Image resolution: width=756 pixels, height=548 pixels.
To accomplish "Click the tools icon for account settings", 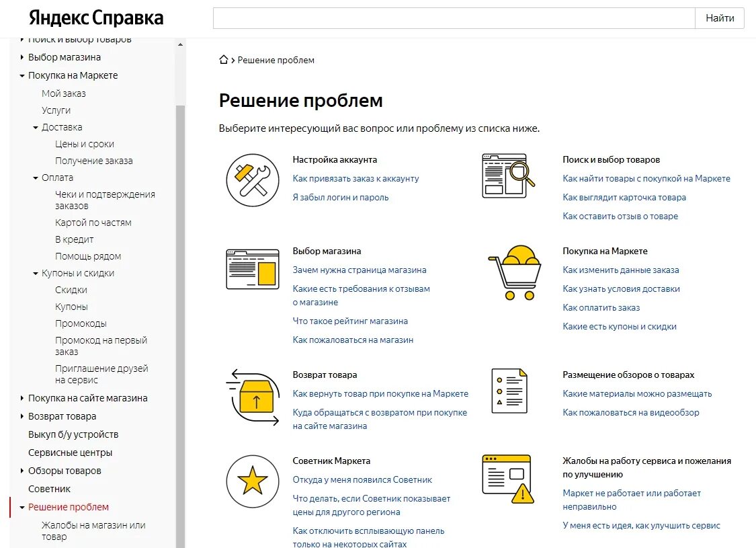I will pos(253,180).
